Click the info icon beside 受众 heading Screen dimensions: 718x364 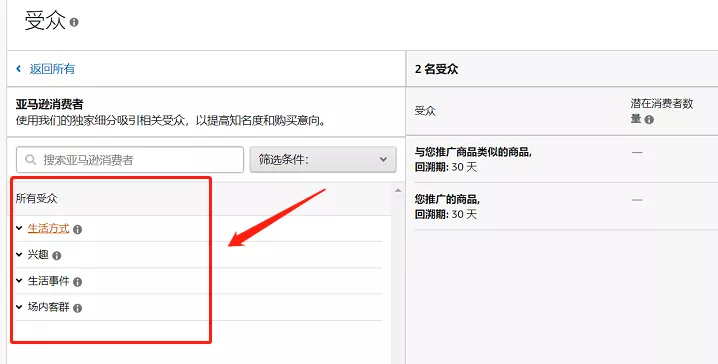(74, 22)
